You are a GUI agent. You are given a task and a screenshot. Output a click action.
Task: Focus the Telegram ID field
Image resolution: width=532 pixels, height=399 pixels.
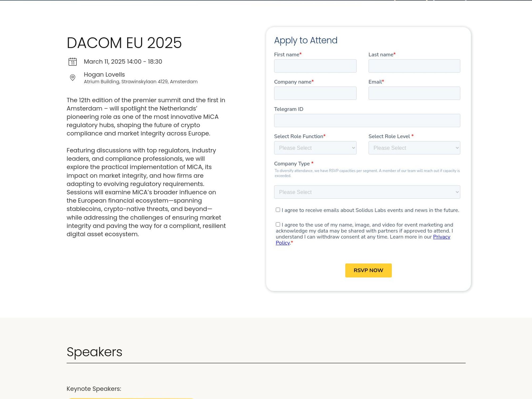[x=367, y=120]
